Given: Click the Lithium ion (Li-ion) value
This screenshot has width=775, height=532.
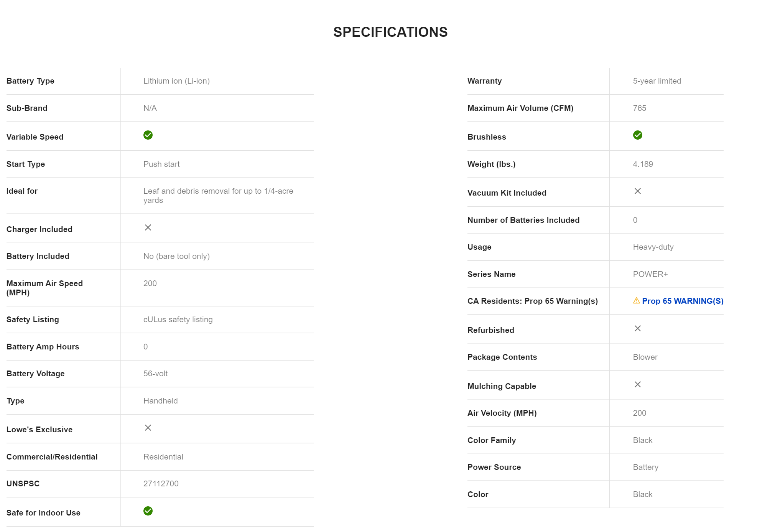Looking at the screenshot, I should (x=176, y=81).
